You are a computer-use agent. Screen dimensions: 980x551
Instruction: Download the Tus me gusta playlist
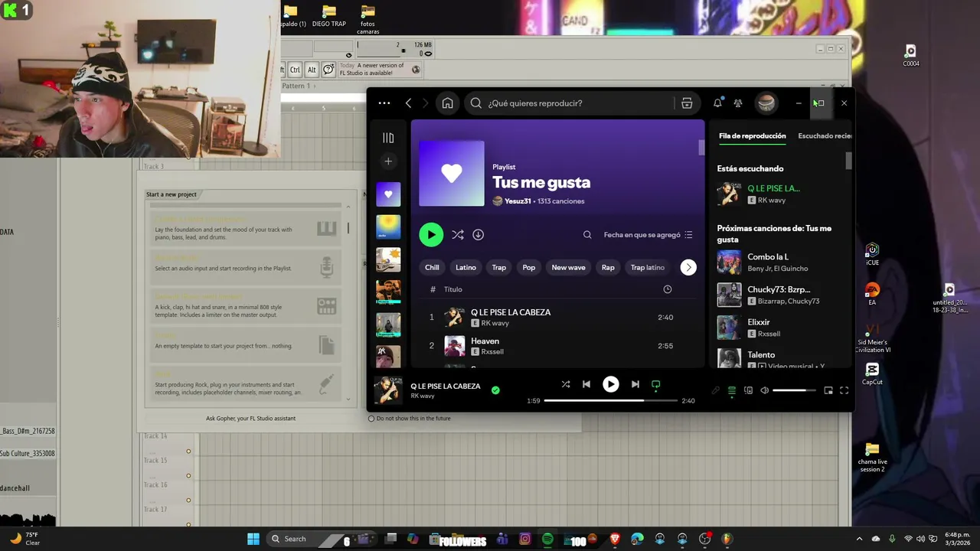(x=479, y=235)
